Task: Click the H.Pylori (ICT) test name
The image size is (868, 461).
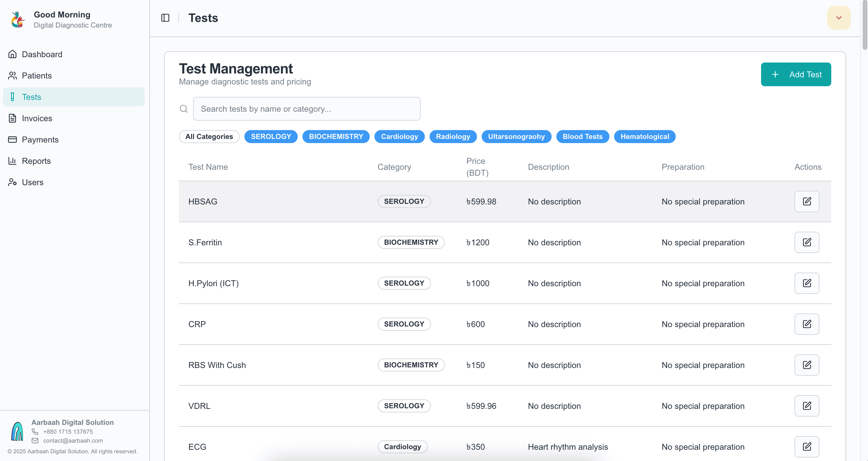Action: [x=213, y=284]
